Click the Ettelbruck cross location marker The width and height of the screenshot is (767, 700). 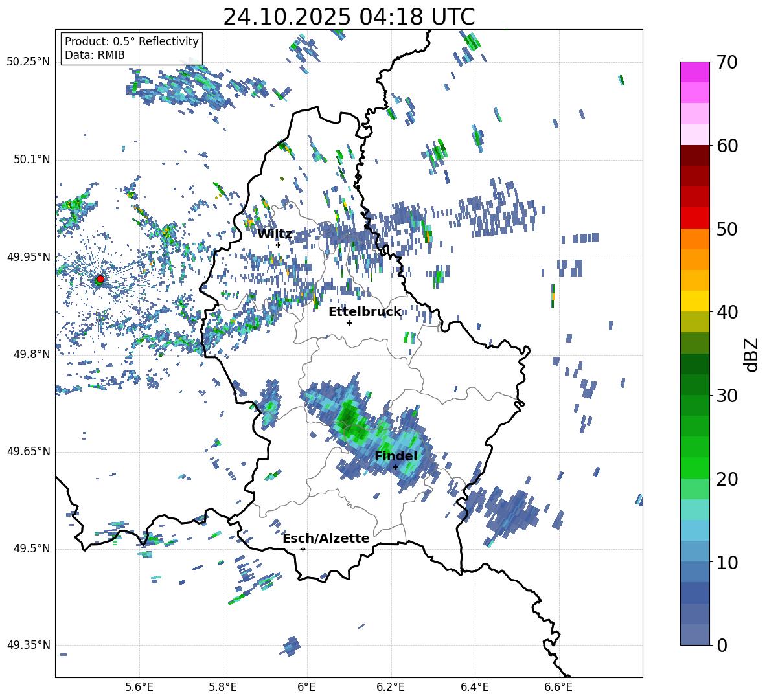(x=349, y=322)
